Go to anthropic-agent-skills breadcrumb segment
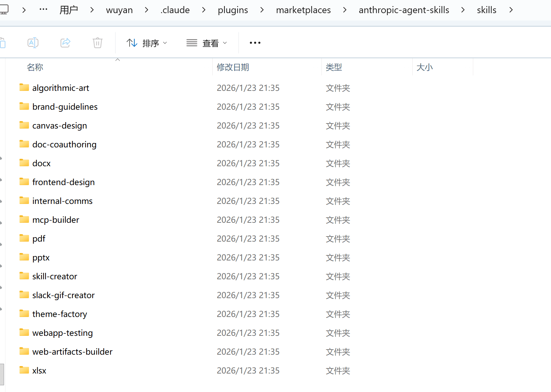551x392 pixels. coord(404,10)
